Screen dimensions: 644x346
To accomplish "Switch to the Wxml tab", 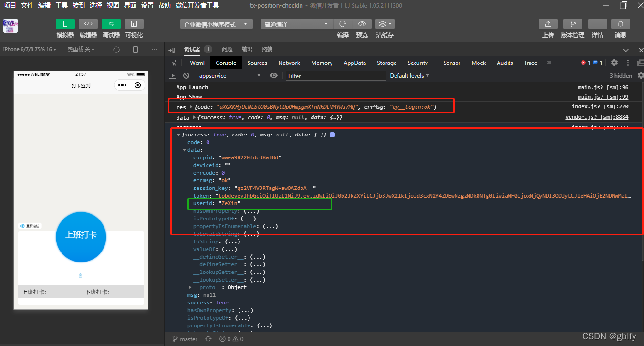I will [x=197, y=63].
